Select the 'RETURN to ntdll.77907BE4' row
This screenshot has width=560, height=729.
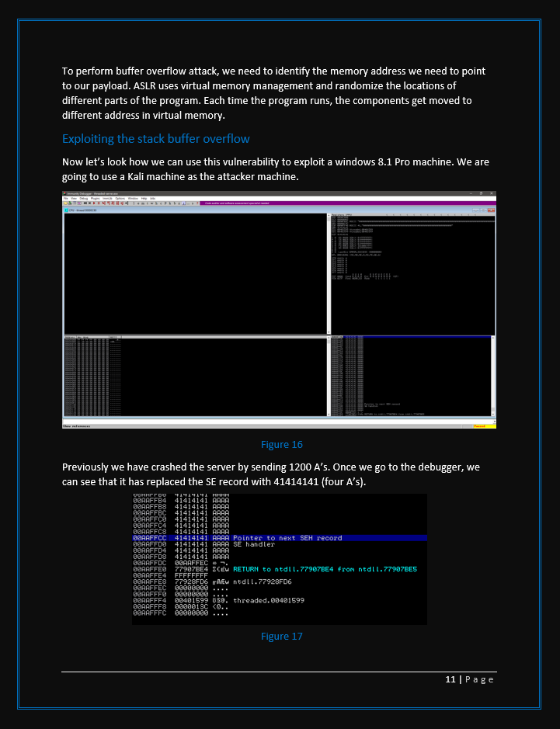[x=280, y=569]
